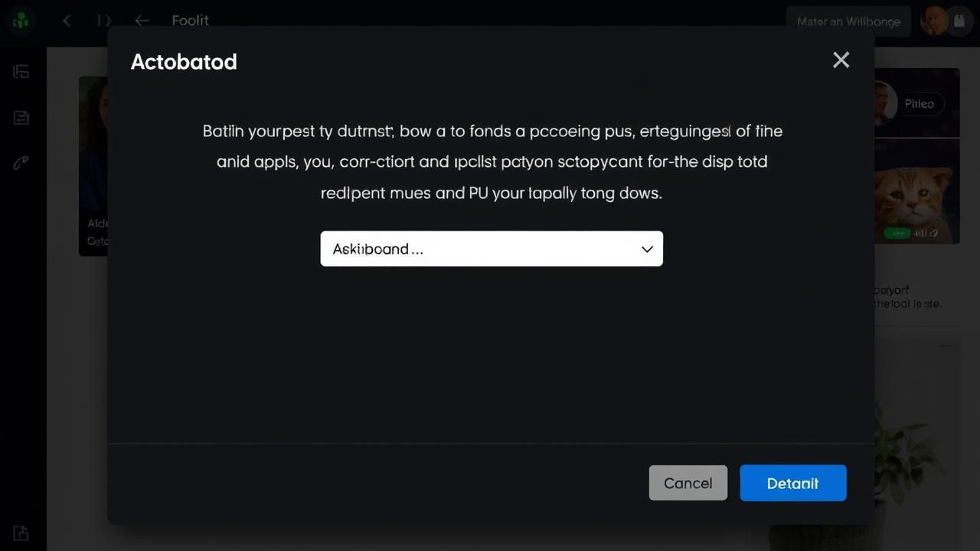Go forward using the right chevron icon
This screenshot has width=980, height=551.
(x=105, y=21)
